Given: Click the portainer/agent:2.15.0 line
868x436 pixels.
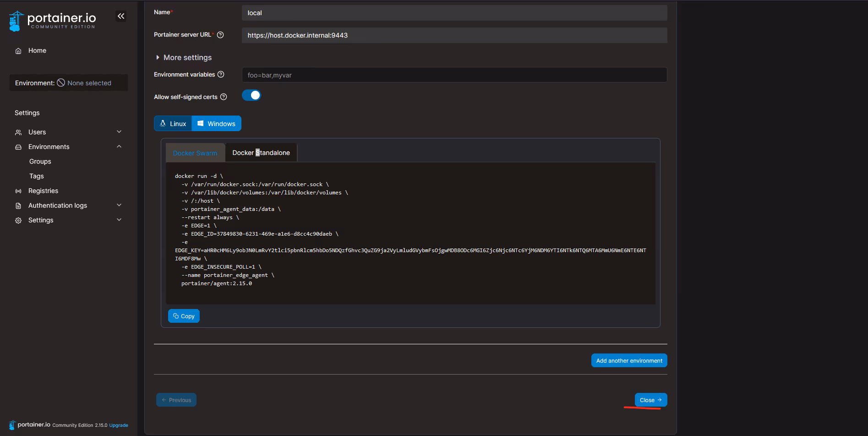Looking at the screenshot, I should tap(217, 283).
